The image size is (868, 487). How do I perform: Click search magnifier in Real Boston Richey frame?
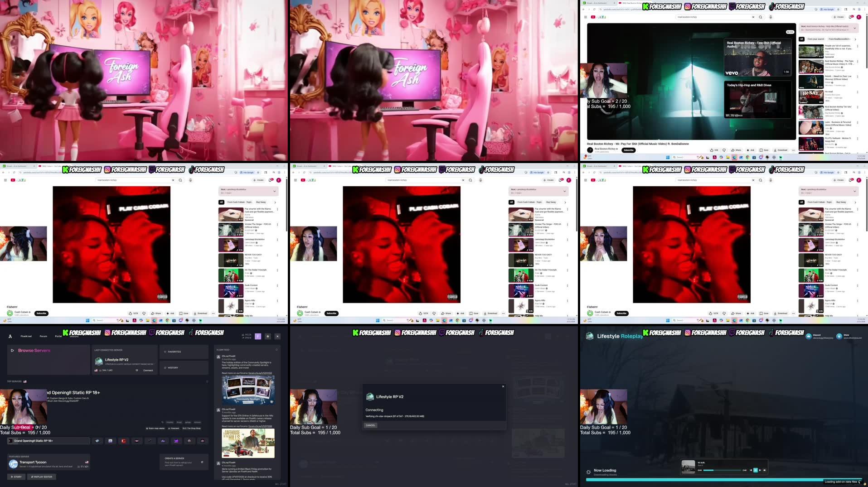click(x=761, y=17)
